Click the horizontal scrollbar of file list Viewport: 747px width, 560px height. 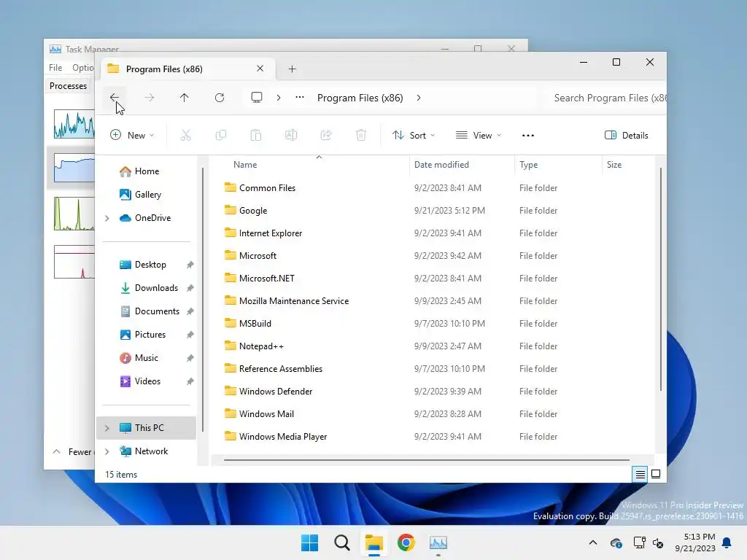click(426, 460)
